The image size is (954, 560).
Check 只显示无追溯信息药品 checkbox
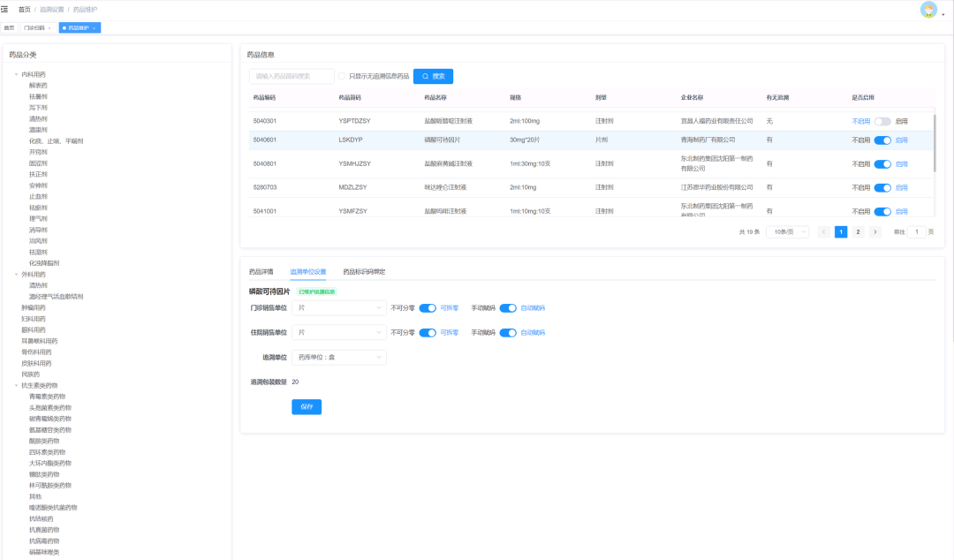coord(342,77)
